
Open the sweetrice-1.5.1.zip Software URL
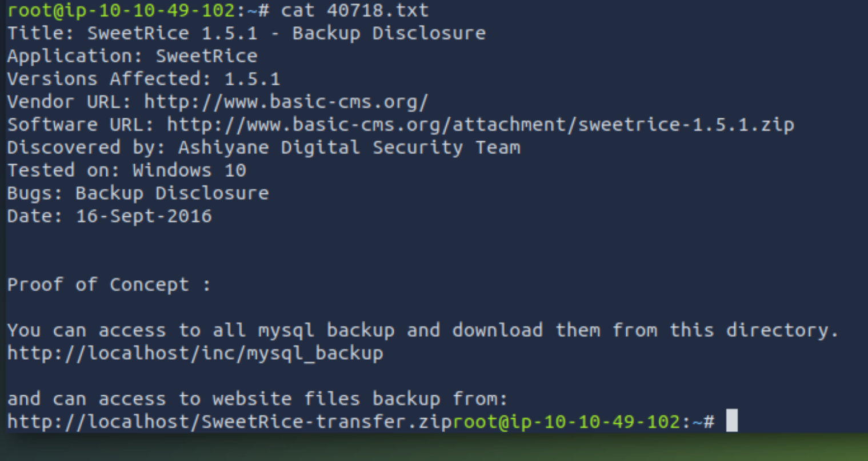pos(480,125)
